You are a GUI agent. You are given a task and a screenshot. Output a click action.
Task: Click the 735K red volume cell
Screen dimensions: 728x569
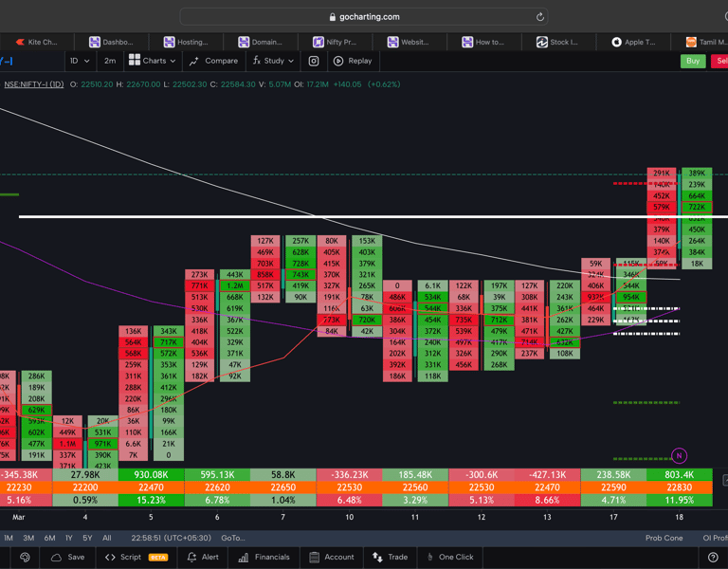tap(464, 320)
